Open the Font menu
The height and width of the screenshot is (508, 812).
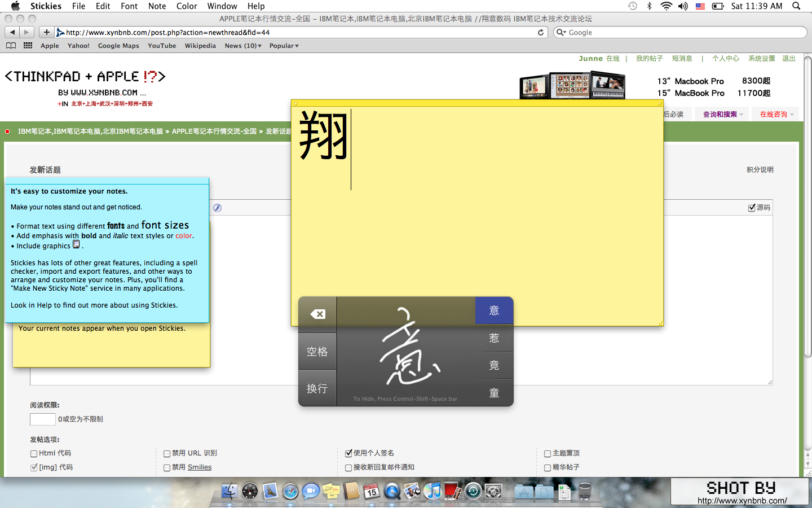tap(129, 6)
